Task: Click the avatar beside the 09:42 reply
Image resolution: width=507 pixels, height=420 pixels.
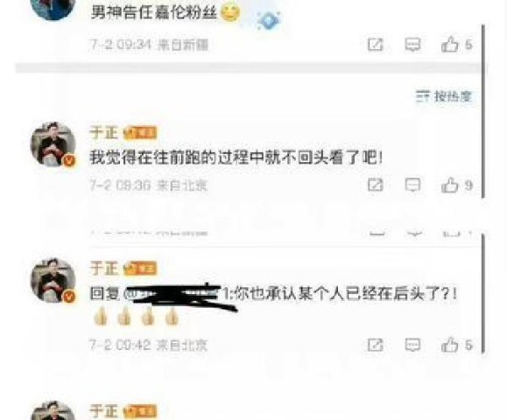Action: (x=53, y=281)
